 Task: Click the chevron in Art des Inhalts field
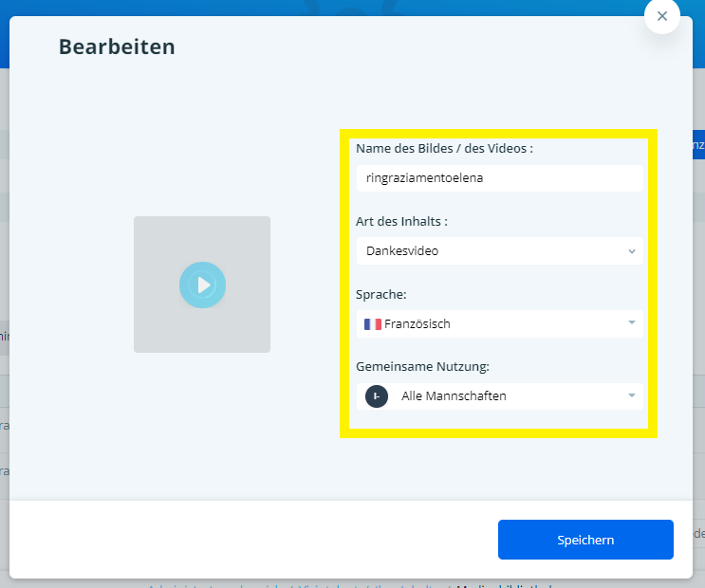tap(632, 251)
